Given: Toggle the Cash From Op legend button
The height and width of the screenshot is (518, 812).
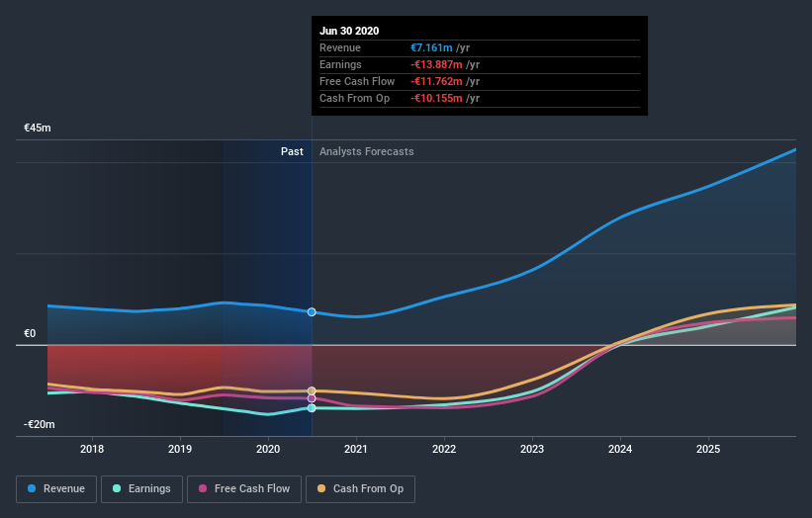Looking at the screenshot, I should [360, 489].
